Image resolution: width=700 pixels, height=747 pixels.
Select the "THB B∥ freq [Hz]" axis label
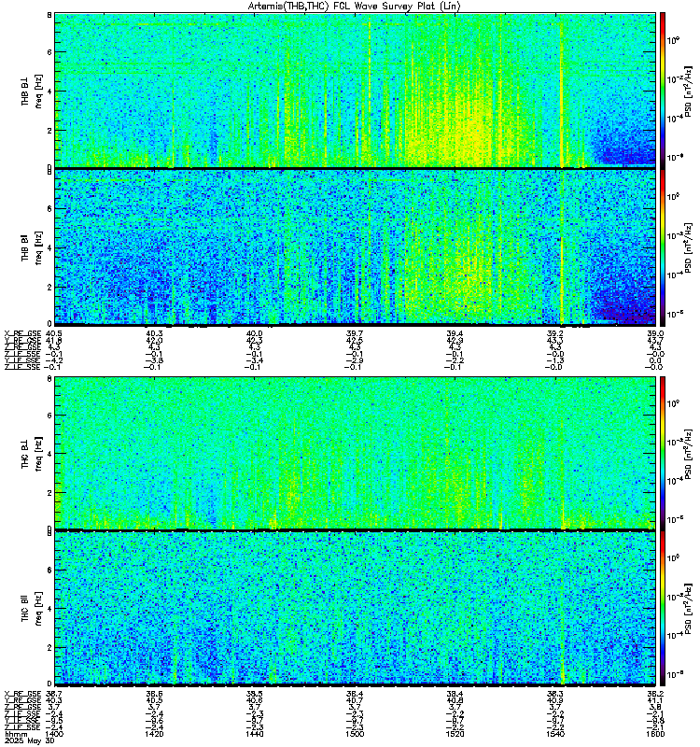pos(32,247)
